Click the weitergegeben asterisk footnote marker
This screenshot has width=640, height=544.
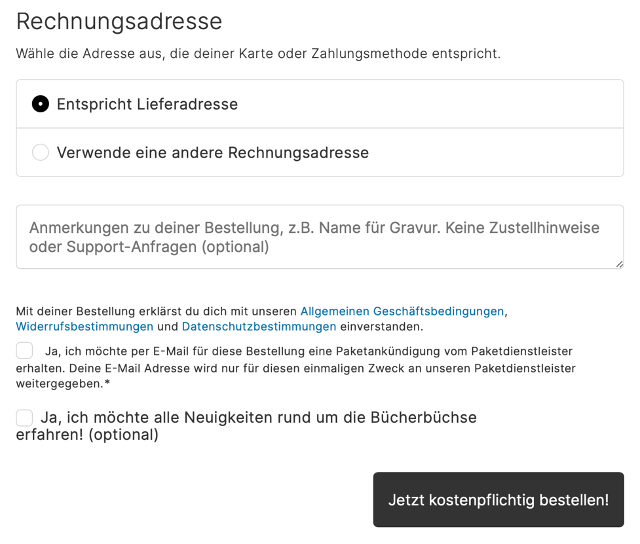pyautogui.click(x=107, y=383)
